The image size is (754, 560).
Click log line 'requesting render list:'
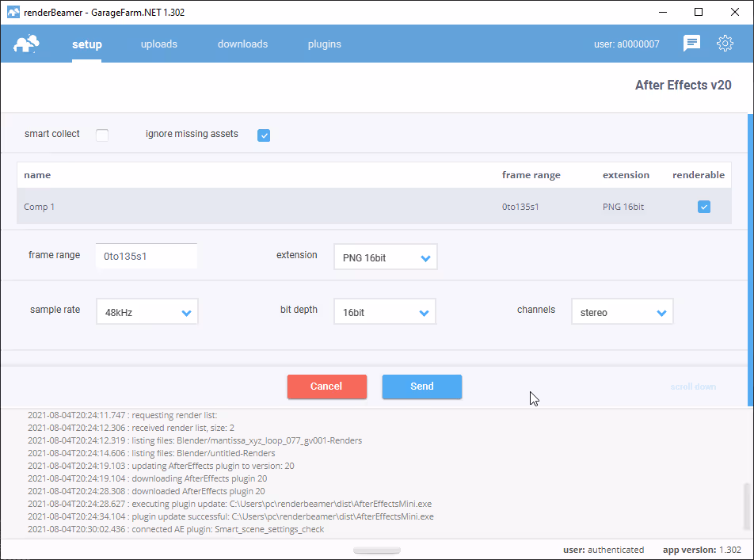click(123, 415)
